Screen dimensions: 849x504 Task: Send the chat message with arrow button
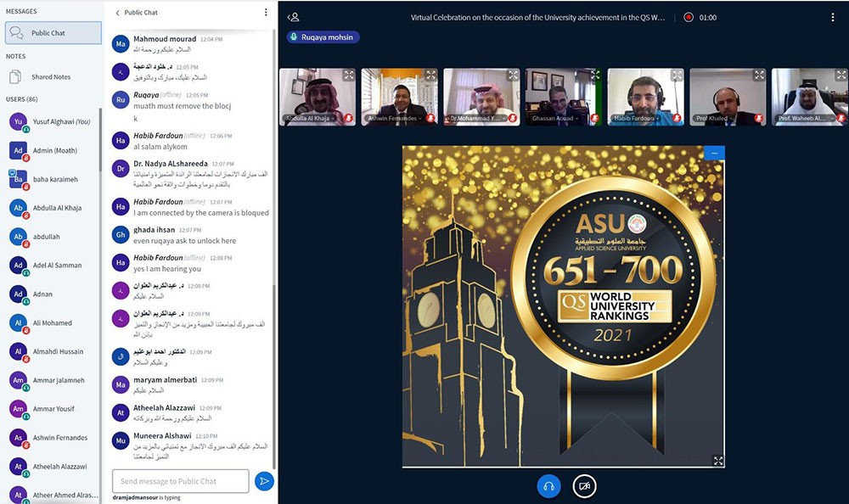tap(264, 481)
